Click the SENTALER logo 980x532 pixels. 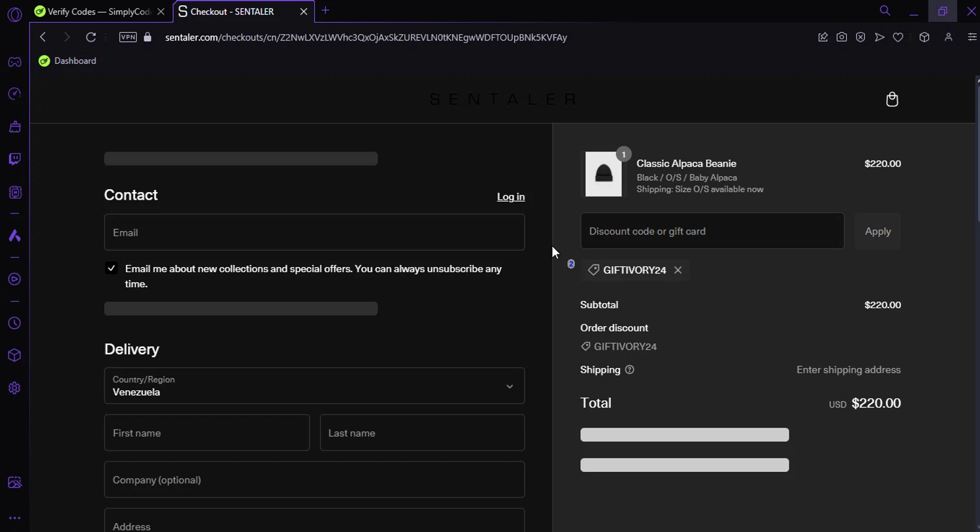point(503,99)
